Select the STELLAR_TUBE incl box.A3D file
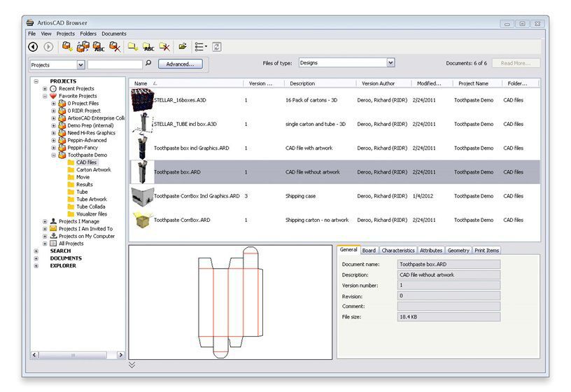The width and height of the screenshot is (571, 392). (185, 124)
